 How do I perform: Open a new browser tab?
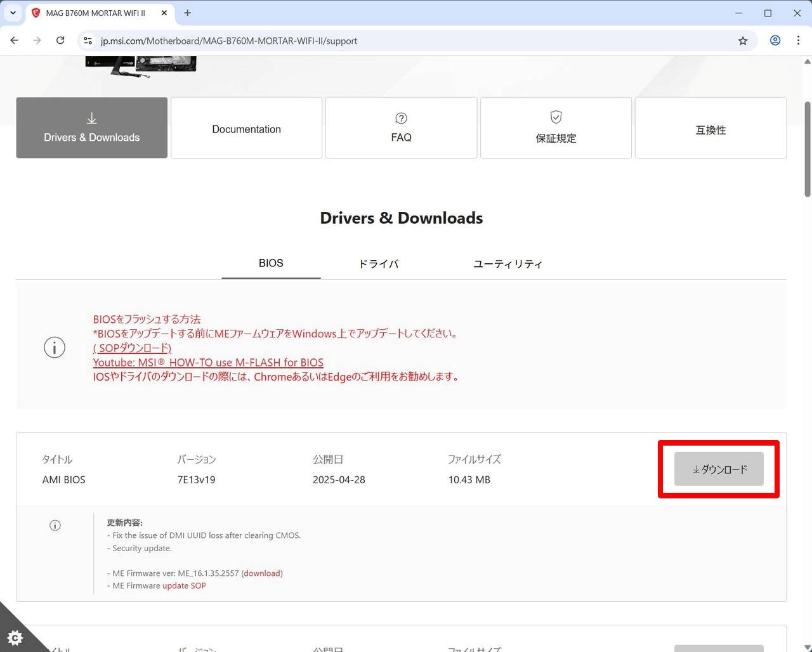(x=187, y=13)
